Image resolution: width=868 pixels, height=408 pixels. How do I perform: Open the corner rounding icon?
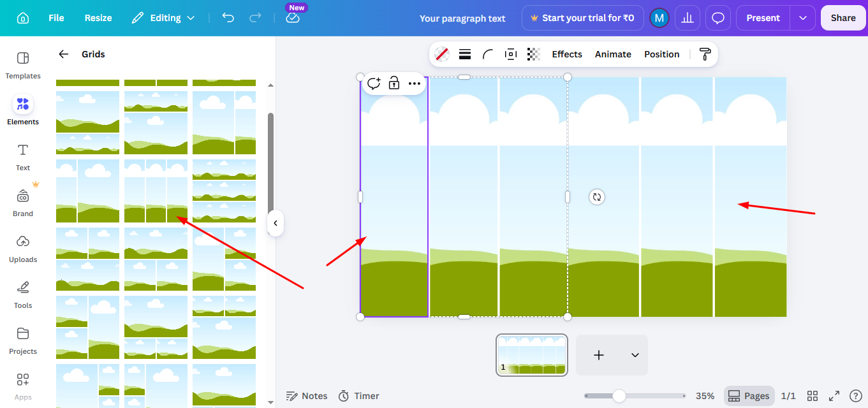(x=488, y=54)
